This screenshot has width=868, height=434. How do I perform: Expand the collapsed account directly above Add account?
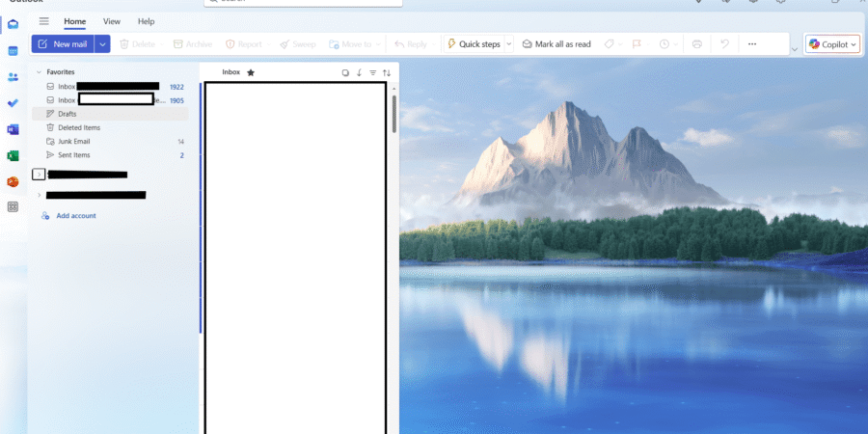[39, 195]
